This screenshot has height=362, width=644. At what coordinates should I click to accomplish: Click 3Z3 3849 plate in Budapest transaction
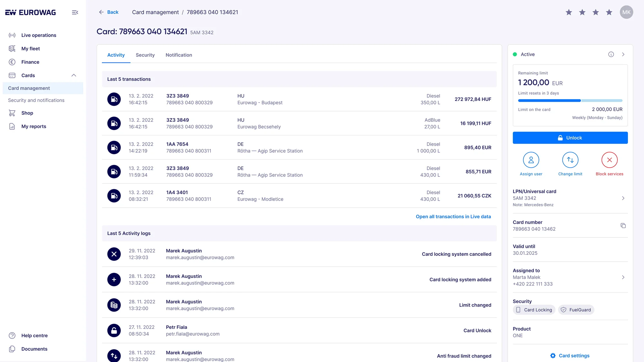(x=177, y=96)
